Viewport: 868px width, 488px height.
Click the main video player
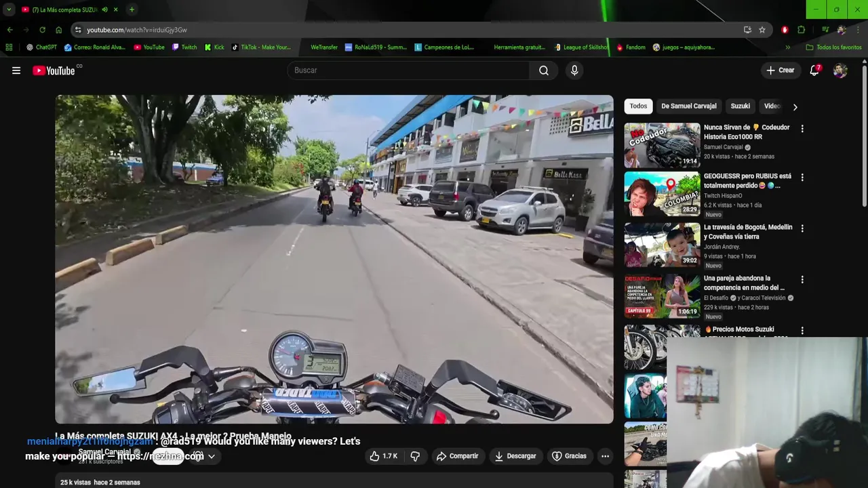(334, 259)
